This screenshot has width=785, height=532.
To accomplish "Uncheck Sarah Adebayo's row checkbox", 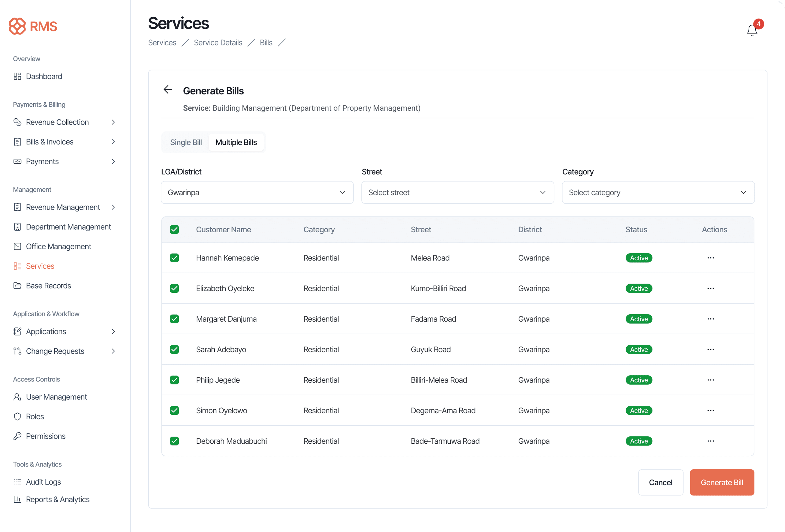I will 174,350.
